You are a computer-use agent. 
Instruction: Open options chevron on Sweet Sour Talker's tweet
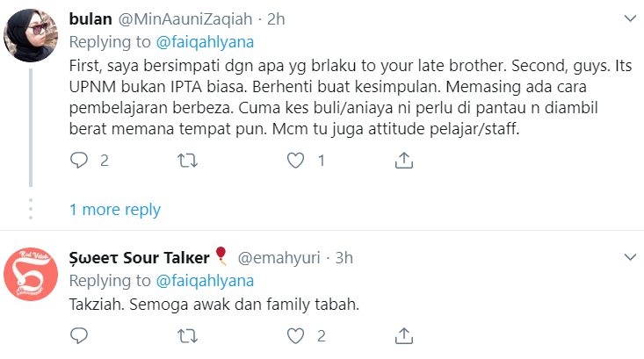630,257
